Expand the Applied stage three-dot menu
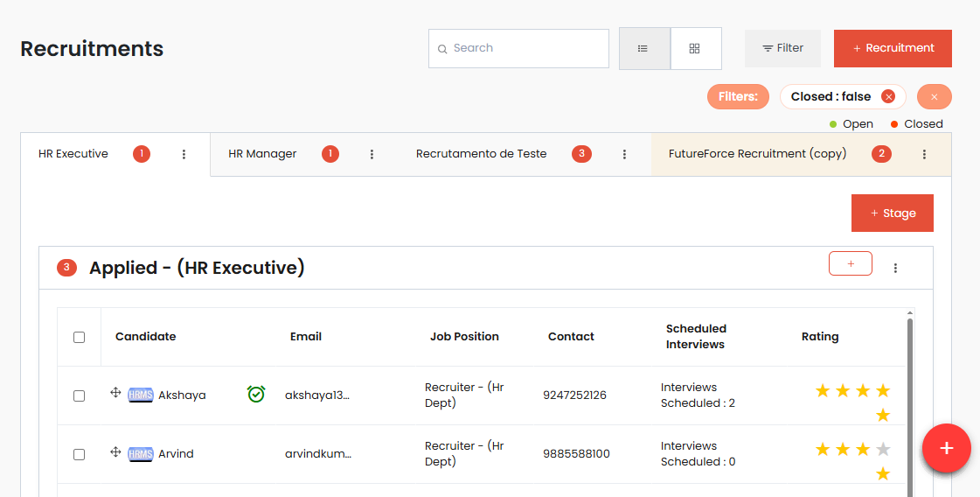 click(x=895, y=268)
